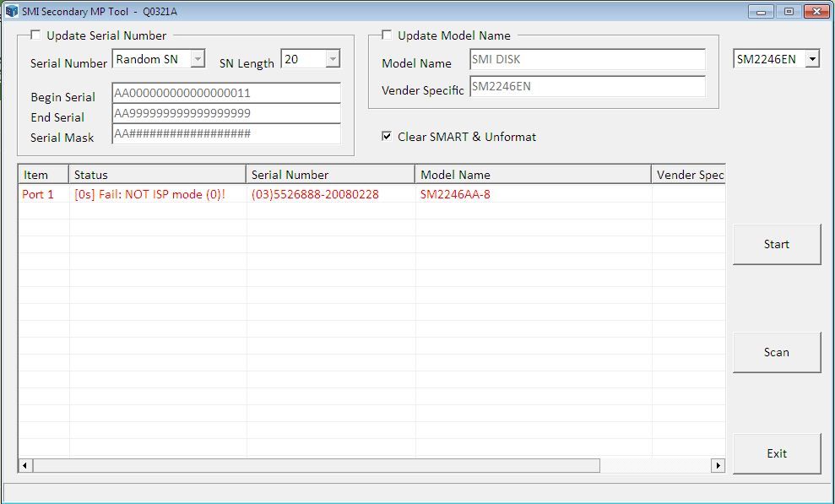
Task: Click the Start button
Action: (777, 244)
